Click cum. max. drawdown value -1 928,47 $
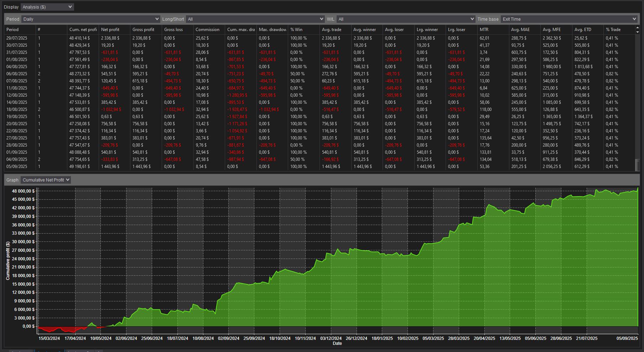The width and height of the screenshot is (644, 352). click(x=238, y=109)
